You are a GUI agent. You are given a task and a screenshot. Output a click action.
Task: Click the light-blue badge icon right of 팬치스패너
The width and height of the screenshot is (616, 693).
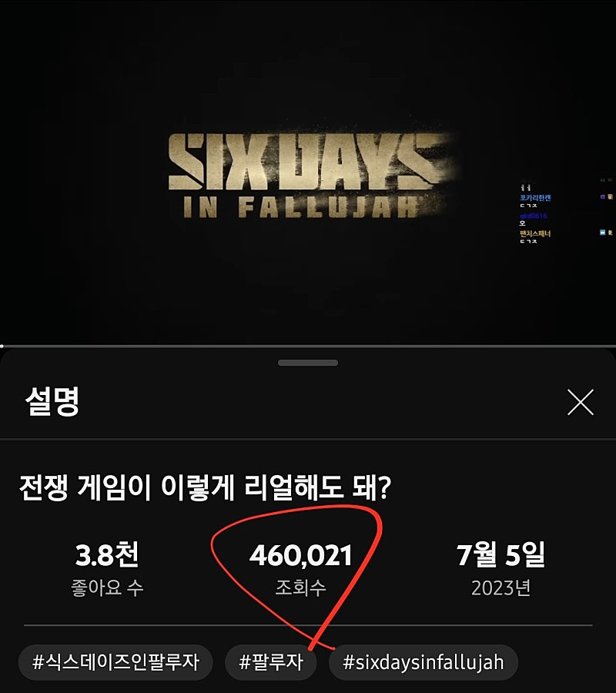point(603,233)
